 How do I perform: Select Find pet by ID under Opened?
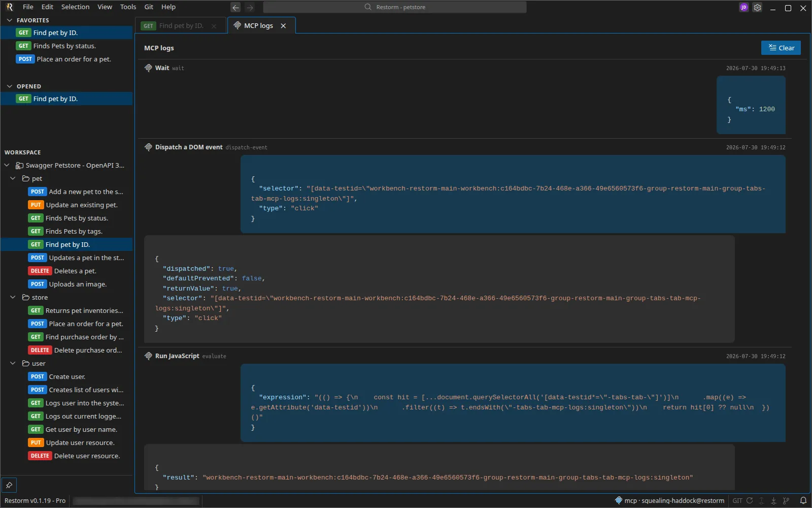point(66,99)
